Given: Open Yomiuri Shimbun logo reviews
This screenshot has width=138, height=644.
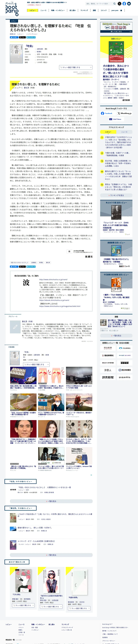Looking at the screenshot, I should coord(108,377).
